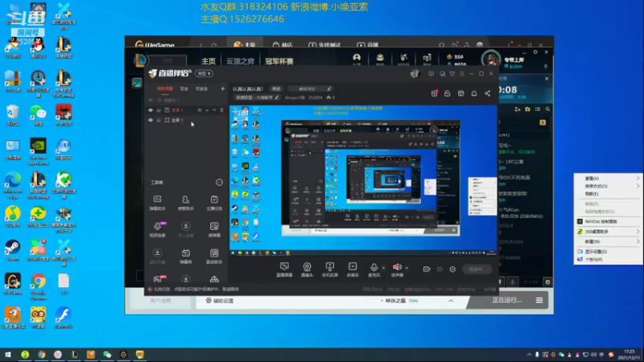644x362 pixels.
Task: Click the WeChat icon in the taskbar
Action: pos(107,355)
